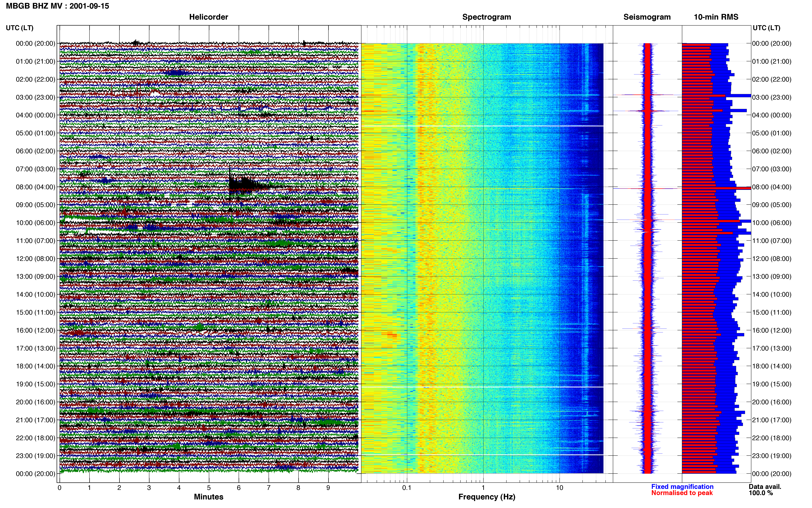Click the red 'Normalised to peak' legend text
Image resolution: width=812 pixels, height=508 pixels.
[x=682, y=493]
